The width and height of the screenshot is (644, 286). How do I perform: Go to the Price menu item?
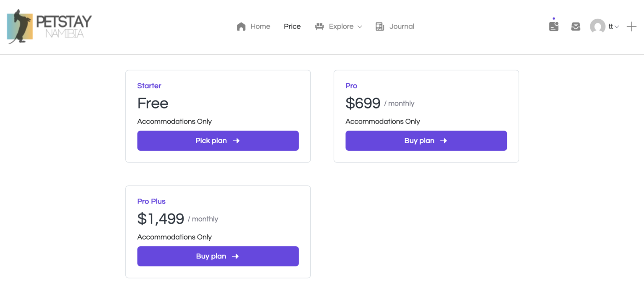(x=292, y=27)
